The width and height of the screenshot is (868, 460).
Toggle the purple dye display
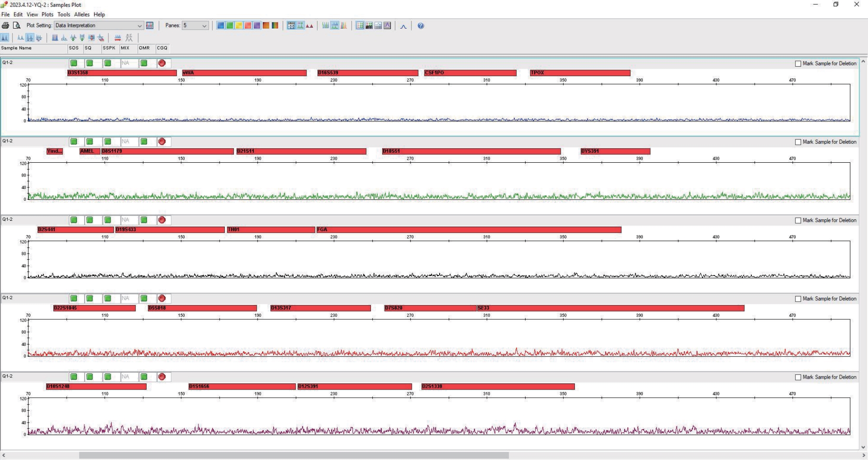click(x=257, y=26)
